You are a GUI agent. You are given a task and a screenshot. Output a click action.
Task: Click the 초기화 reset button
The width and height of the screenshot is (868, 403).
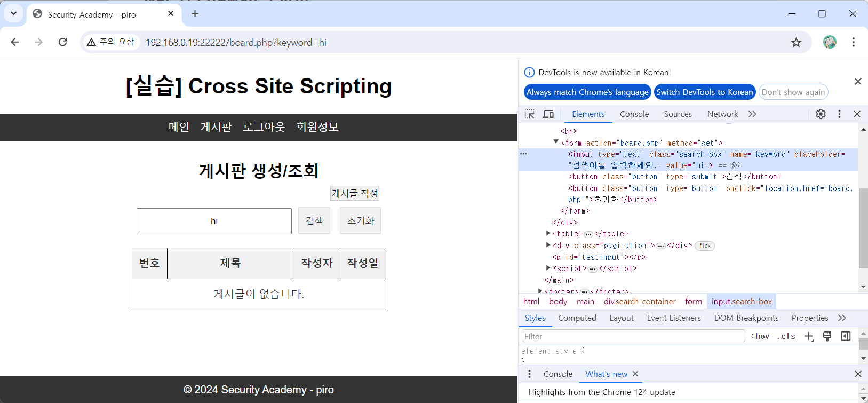361,220
